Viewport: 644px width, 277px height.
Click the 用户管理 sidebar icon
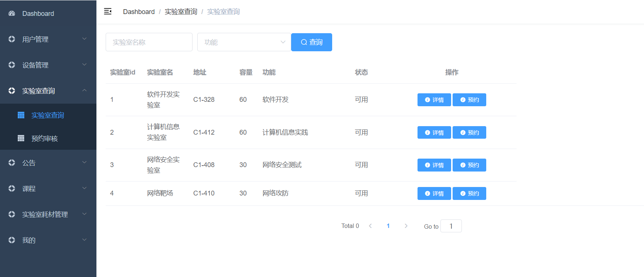12,39
